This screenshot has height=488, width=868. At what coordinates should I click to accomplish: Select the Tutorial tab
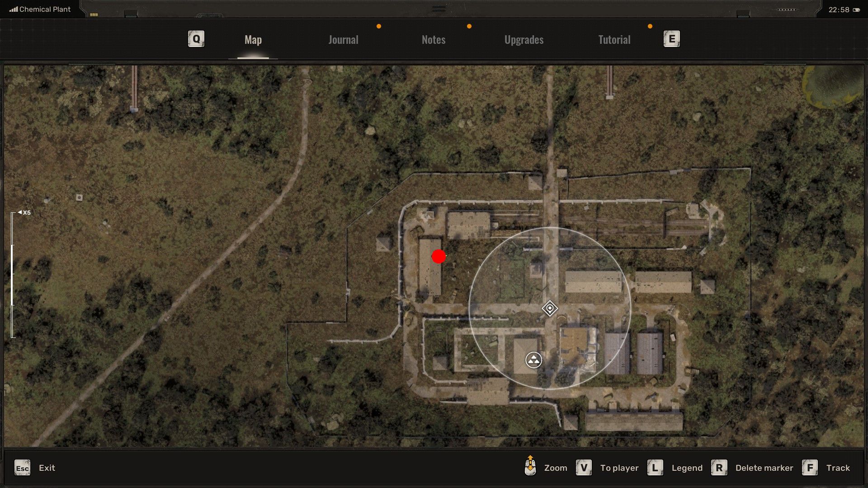pyautogui.click(x=614, y=40)
